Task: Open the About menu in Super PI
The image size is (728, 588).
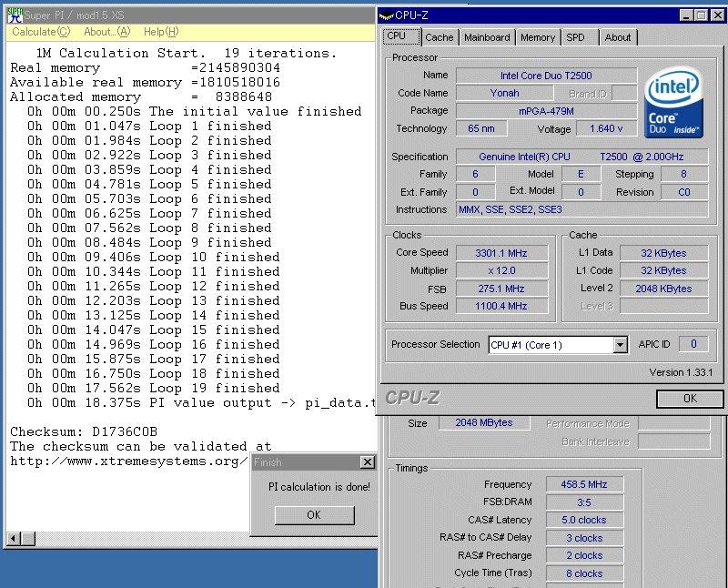Action: click(x=106, y=32)
